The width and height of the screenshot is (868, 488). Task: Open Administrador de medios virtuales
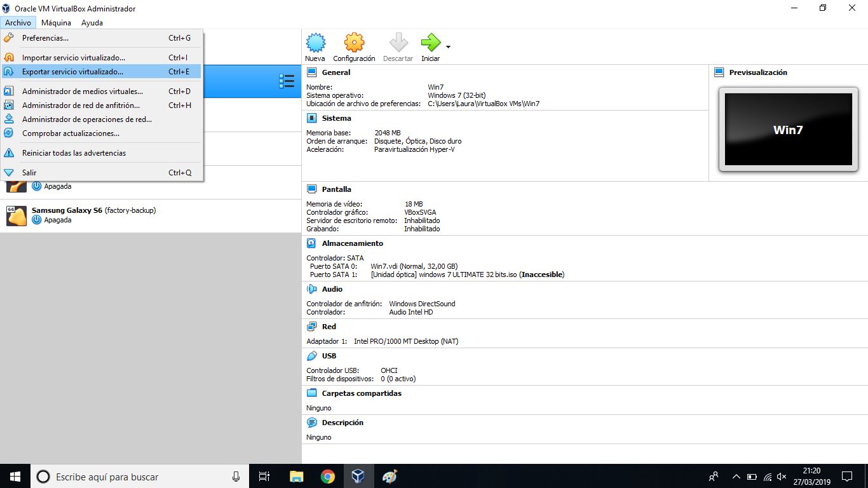82,91
